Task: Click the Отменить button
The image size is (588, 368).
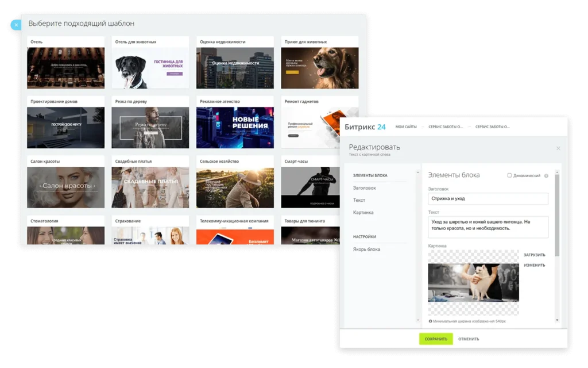Action: pos(469,339)
